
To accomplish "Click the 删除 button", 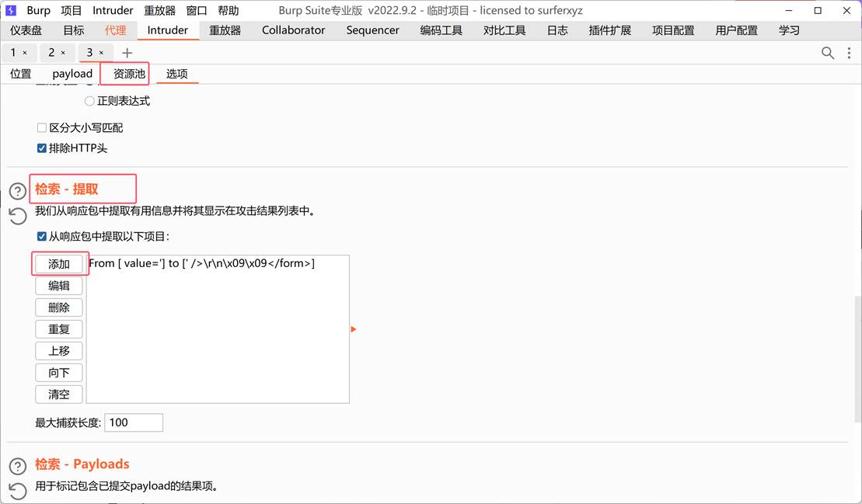I will coord(59,308).
